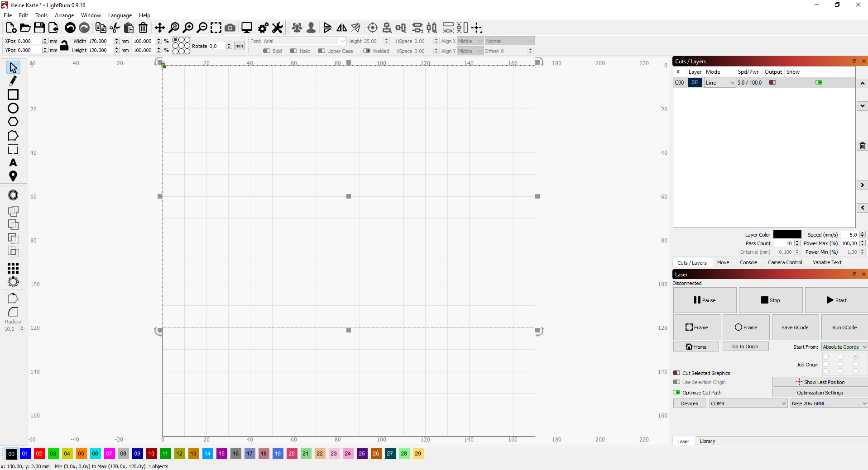Switch to the Console tab
The image size is (868, 470).
tap(748, 262)
